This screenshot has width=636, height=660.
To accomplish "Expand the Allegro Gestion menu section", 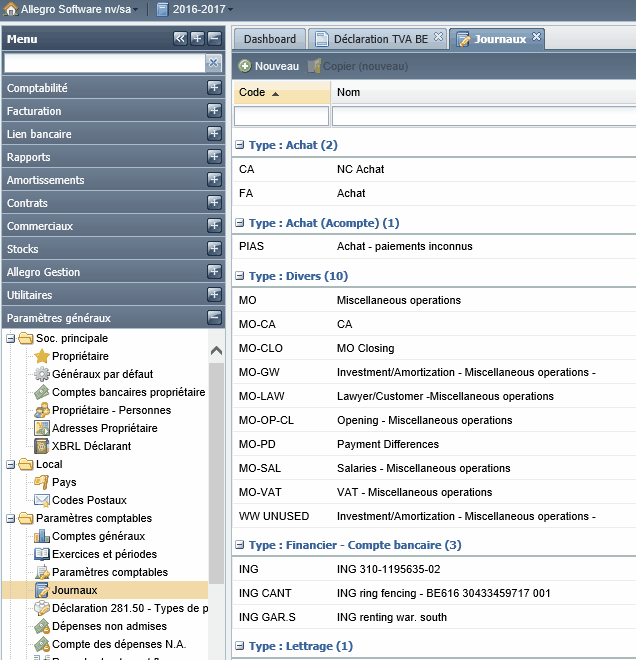I will [214, 271].
